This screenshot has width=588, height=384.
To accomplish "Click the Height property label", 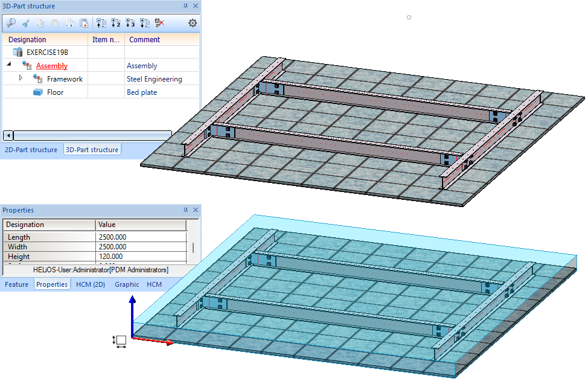I will [18, 257].
